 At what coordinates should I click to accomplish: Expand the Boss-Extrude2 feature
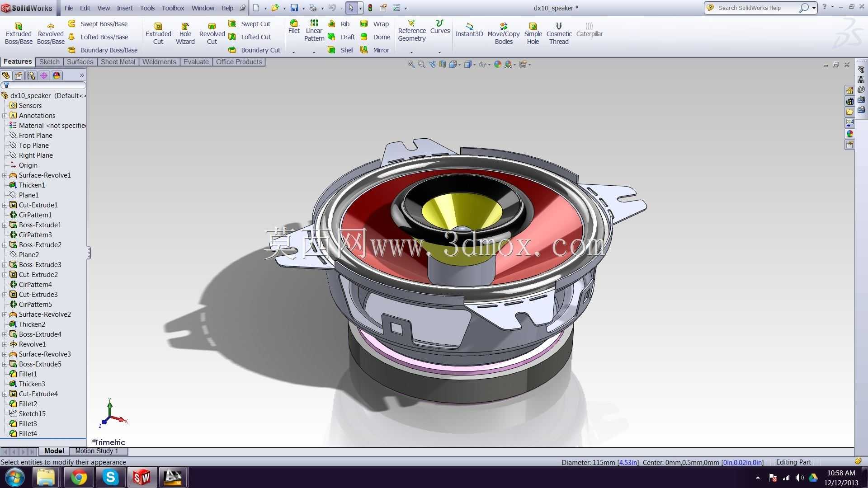[x=5, y=245]
